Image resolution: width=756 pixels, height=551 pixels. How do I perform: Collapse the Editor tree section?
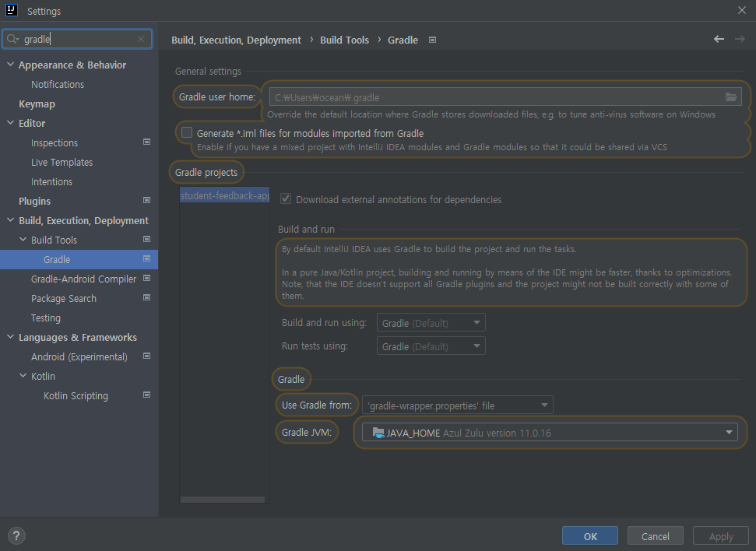tap(11, 122)
